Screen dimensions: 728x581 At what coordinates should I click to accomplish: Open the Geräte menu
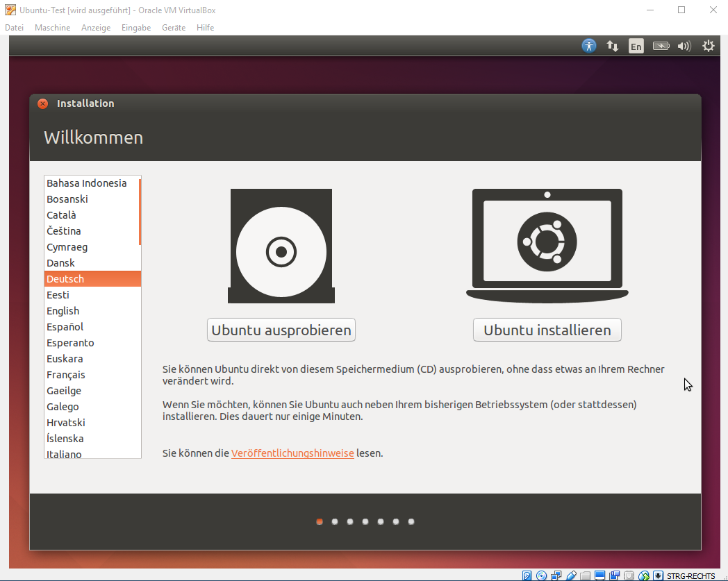tap(174, 28)
